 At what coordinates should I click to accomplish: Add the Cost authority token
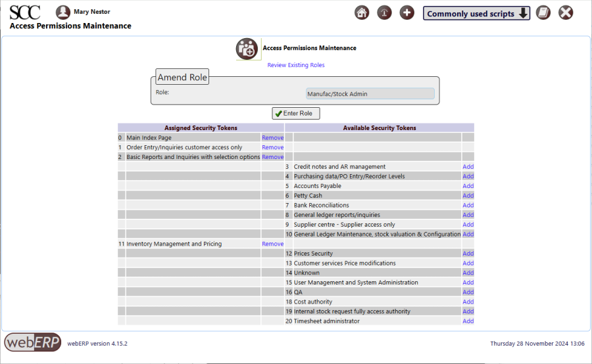tap(468, 302)
